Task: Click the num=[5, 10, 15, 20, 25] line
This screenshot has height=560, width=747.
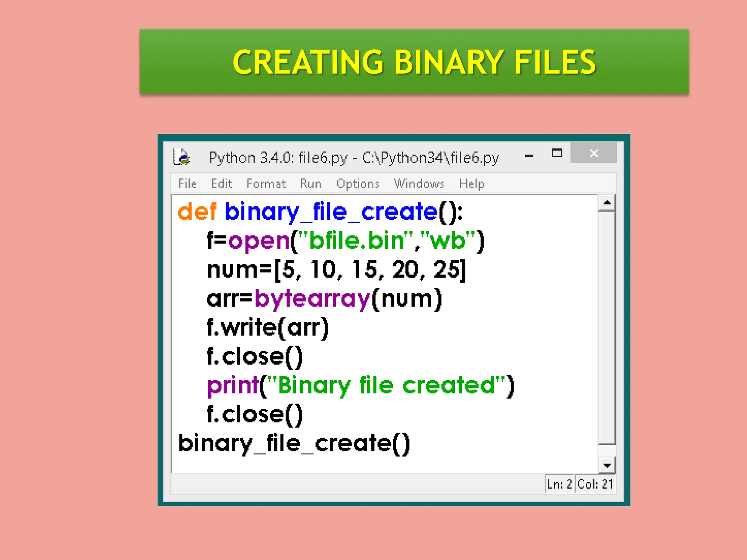Action: (x=336, y=270)
